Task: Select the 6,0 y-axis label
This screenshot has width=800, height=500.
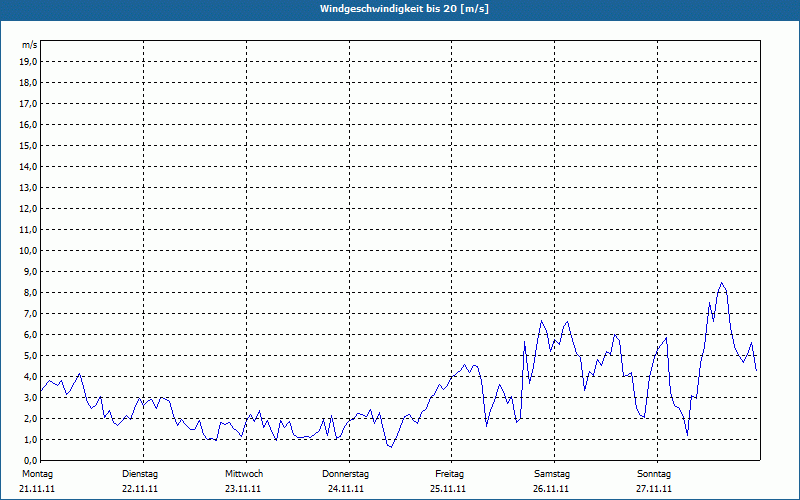Action: tap(30, 335)
